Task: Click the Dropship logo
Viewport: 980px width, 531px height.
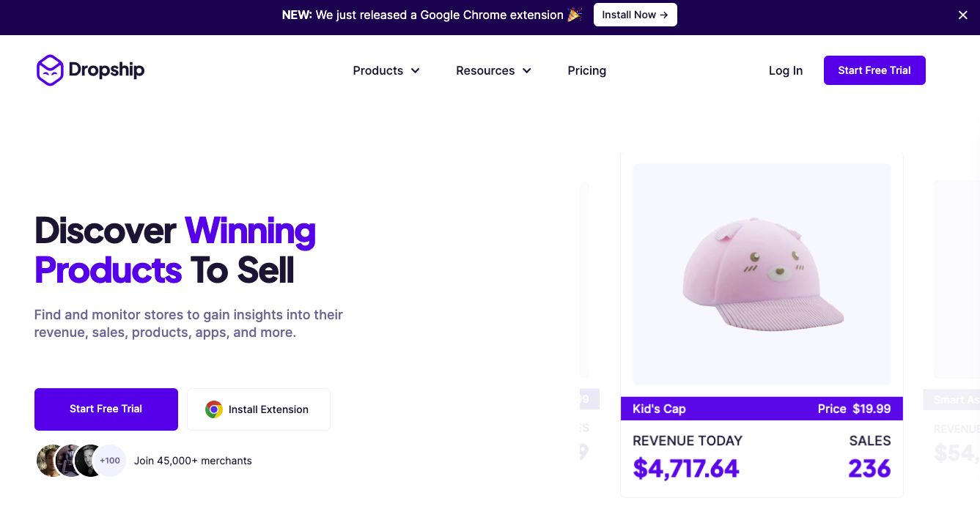Action: (x=89, y=70)
